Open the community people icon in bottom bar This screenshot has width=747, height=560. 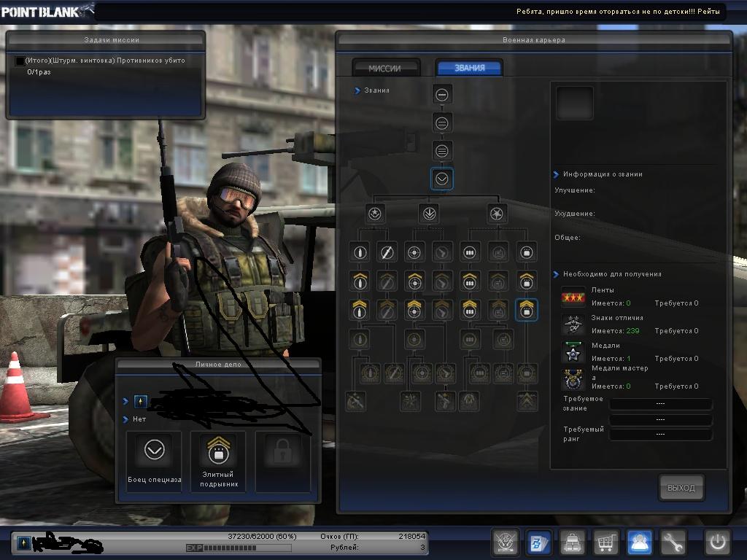tap(639, 542)
